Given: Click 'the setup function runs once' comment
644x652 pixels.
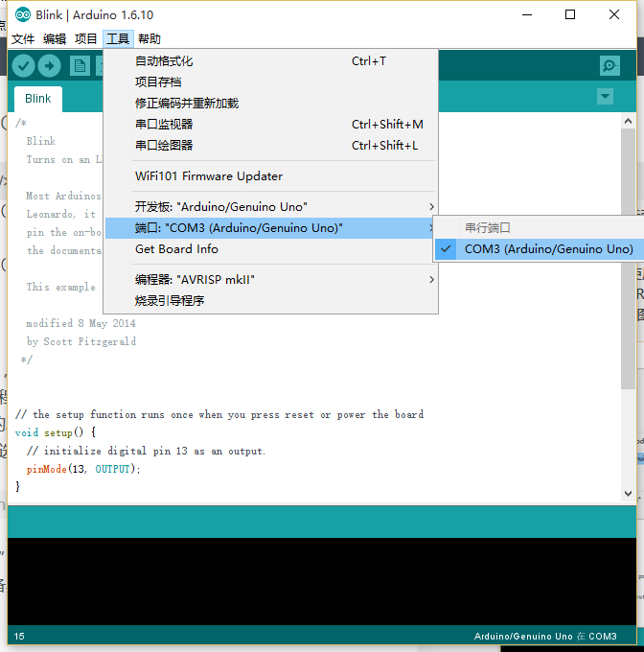Looking at the screenshot, I should (x=219, y=414).
